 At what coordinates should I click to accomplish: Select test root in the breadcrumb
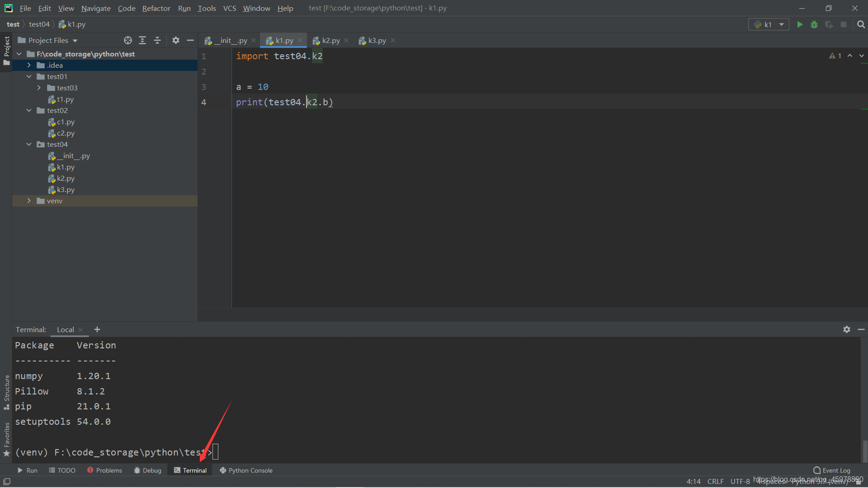click(x=13, y=24)
